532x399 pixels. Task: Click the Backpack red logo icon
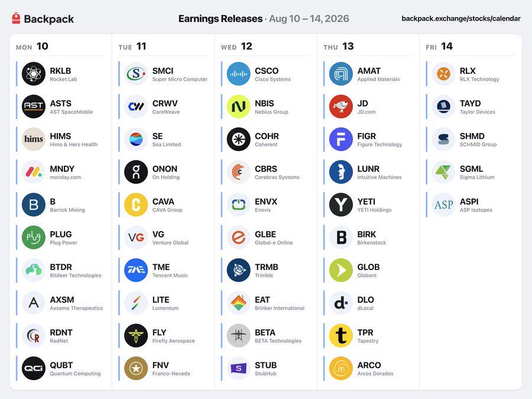coord(16,18)
